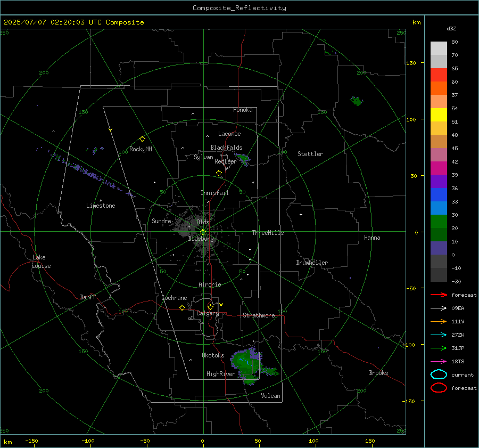479x448 pixels.
Task: Click the Lacombe city label
Action: point(229,134)
